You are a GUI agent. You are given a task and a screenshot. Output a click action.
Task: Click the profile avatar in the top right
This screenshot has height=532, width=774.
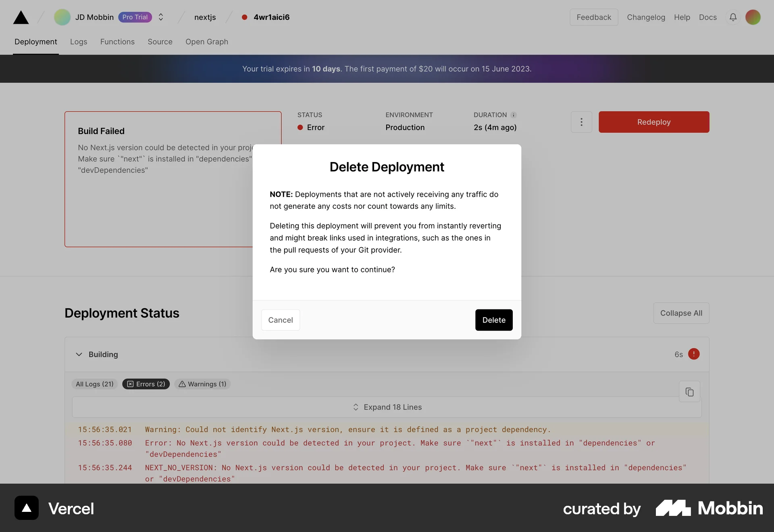click(x=753, y=17)
